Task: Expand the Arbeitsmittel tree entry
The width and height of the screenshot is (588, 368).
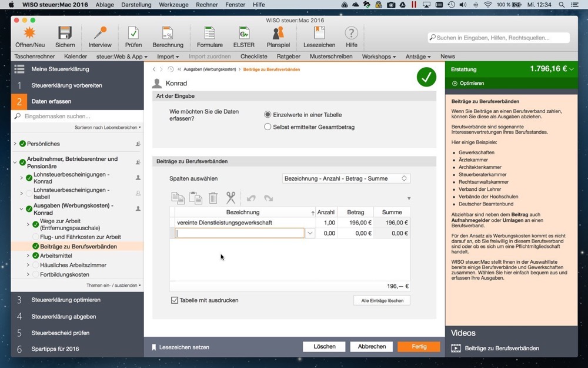Action: tap(28, 256)
